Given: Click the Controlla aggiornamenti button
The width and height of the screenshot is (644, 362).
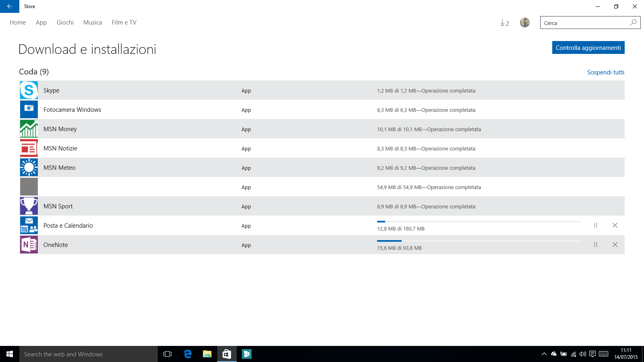Looking at the screenshot, I should point(588,47).
